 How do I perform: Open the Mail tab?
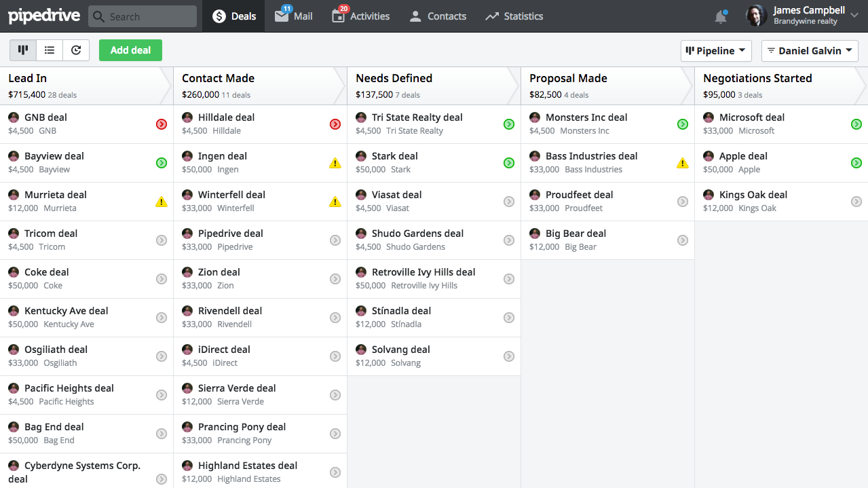293,16
